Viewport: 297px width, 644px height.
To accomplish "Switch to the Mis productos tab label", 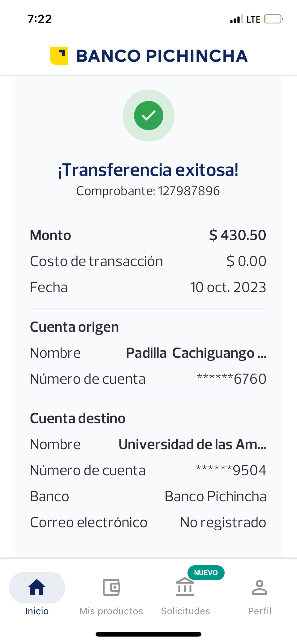I will coord(111,611).
